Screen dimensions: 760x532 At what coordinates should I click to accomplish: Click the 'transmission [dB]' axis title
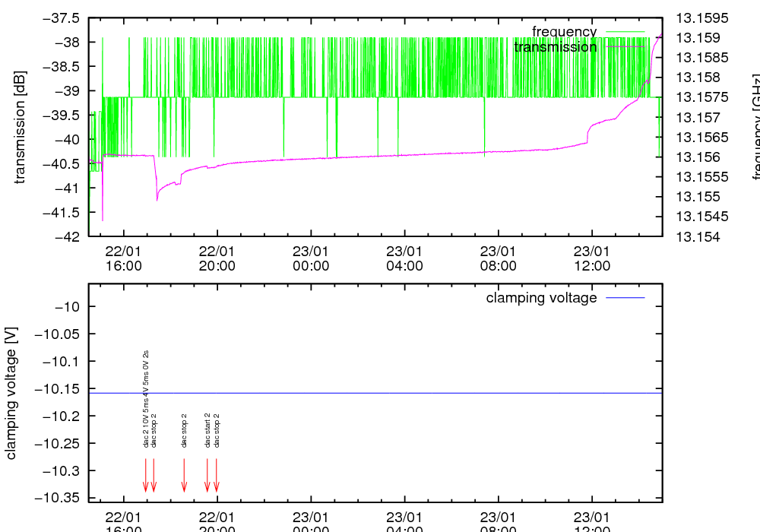(21, 127)
